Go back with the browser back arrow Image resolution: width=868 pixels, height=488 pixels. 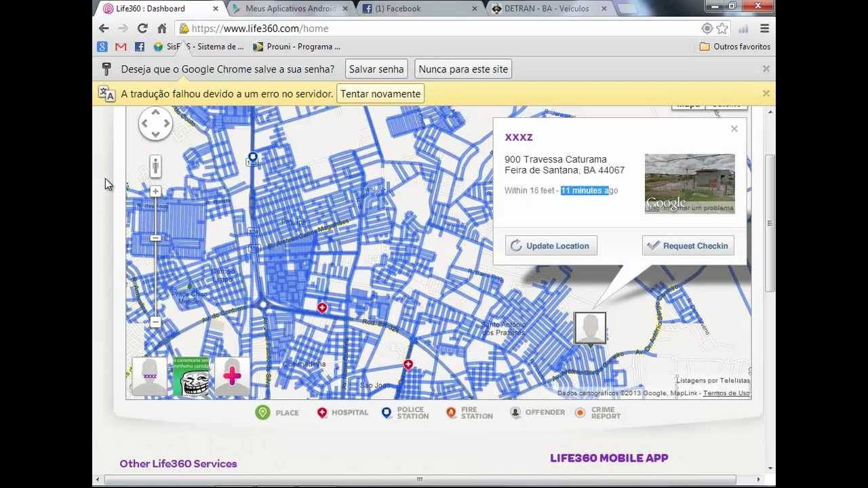coord(104,28)
